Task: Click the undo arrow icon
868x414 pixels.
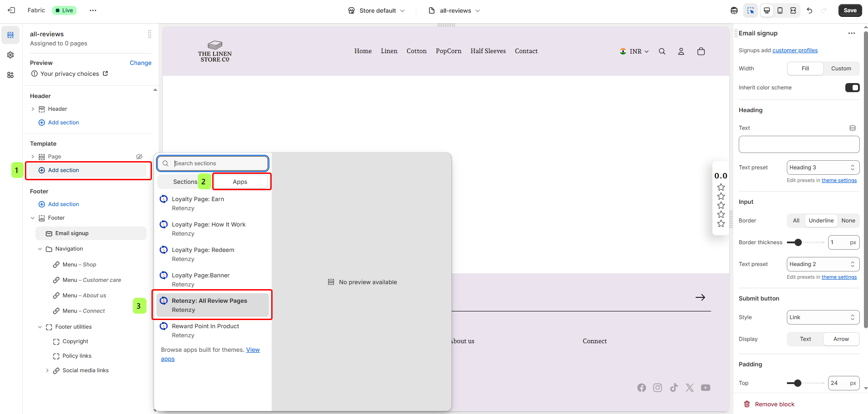Action: pos(809,10)
